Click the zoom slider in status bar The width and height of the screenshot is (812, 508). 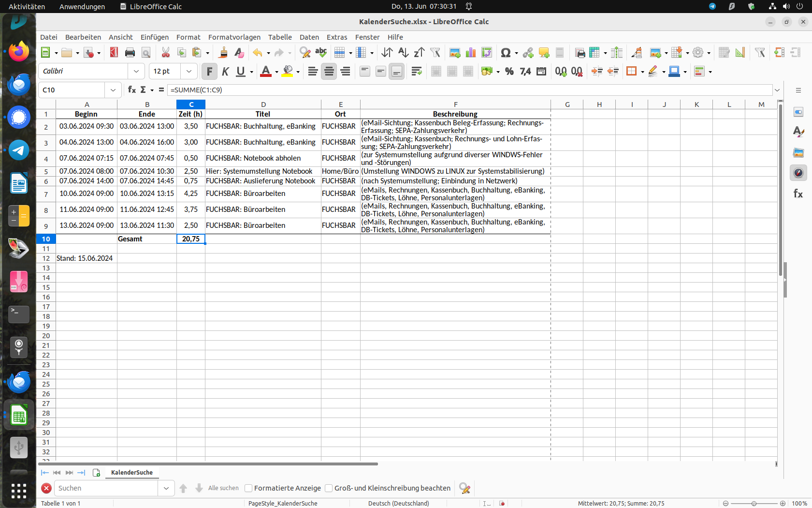click(x=754, y=503)
